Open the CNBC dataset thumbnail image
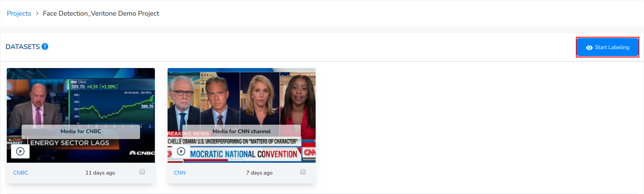Image resolution: width=644 pixels, height=194 pixels. coord(81,115)
